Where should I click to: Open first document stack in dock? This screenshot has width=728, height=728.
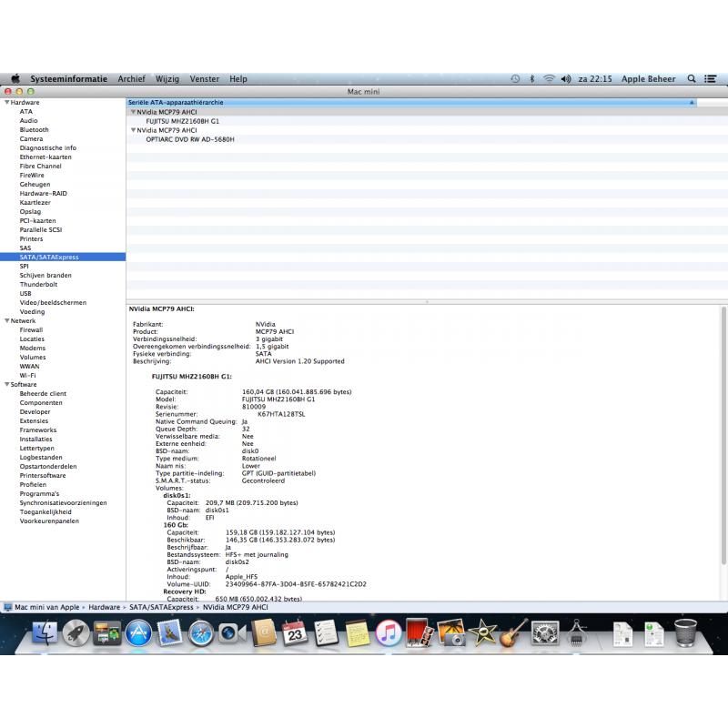point(622,634)
